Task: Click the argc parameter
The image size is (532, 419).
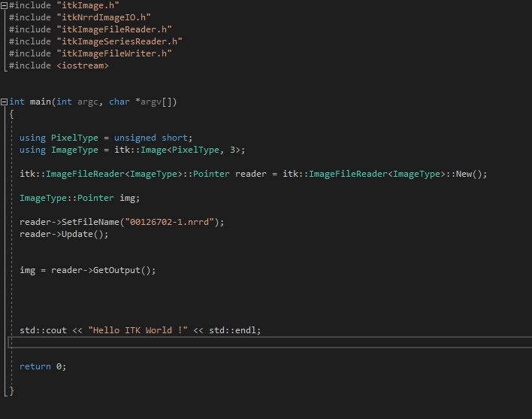Action: tap(87, 102)
